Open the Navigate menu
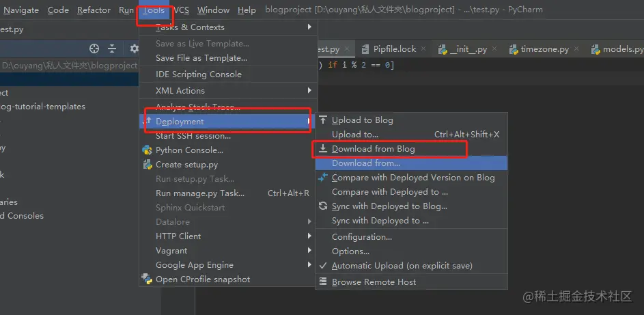The height and width of the screenshot is (315, 644). (x=21, y=10)
